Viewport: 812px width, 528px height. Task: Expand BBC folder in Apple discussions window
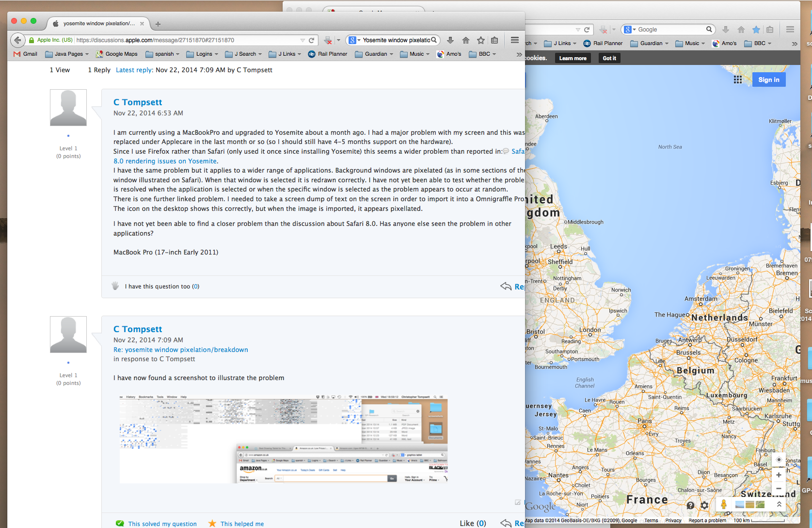click(x=482, y=54)
